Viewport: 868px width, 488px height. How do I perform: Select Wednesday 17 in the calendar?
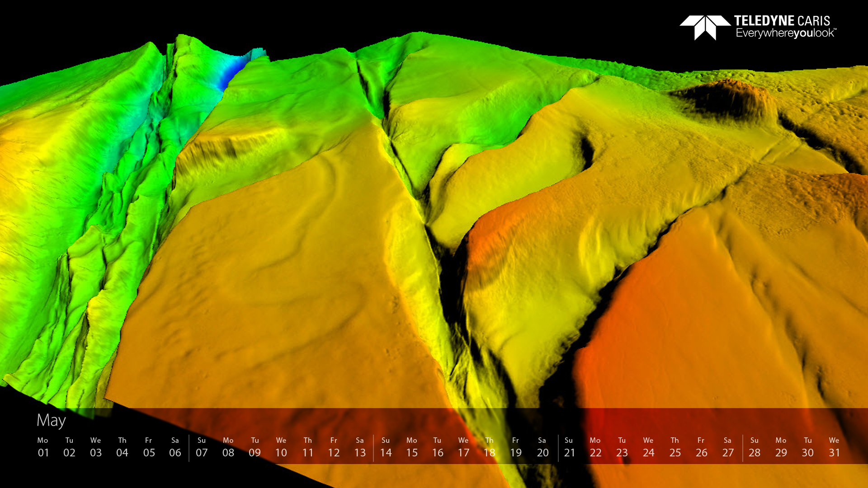coord(463,447)
